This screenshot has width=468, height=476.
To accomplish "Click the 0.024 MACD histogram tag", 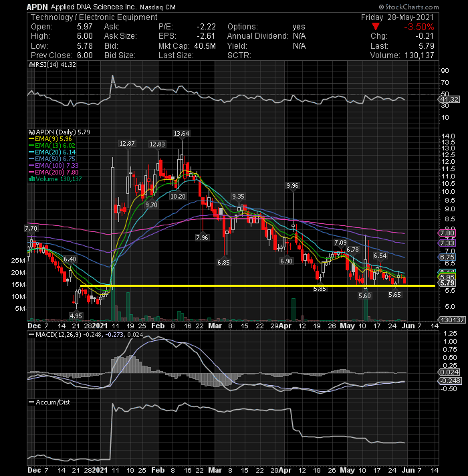I will pyautogui.click(x=449, y=372).
